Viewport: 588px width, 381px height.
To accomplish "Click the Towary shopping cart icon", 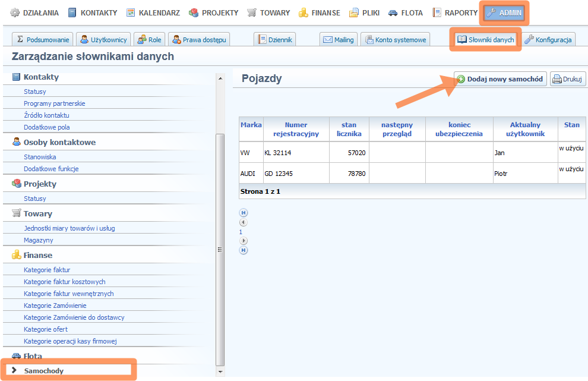I will tap(252, 12).
